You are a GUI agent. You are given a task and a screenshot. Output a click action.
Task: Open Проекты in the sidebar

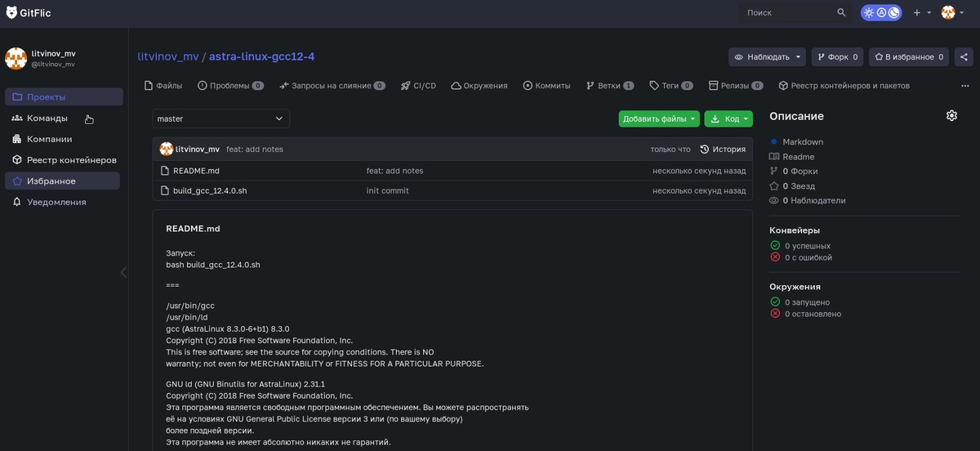(64, 97)
